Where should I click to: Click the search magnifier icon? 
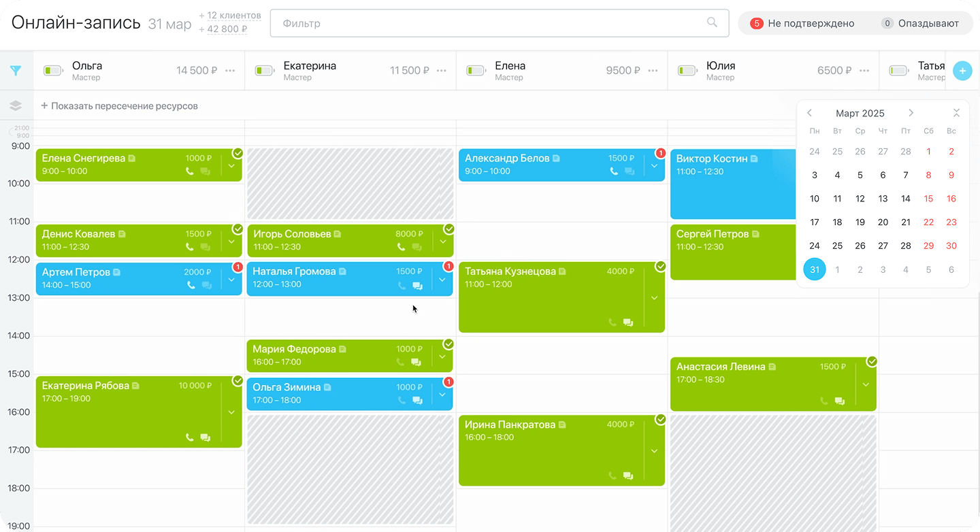712,22
